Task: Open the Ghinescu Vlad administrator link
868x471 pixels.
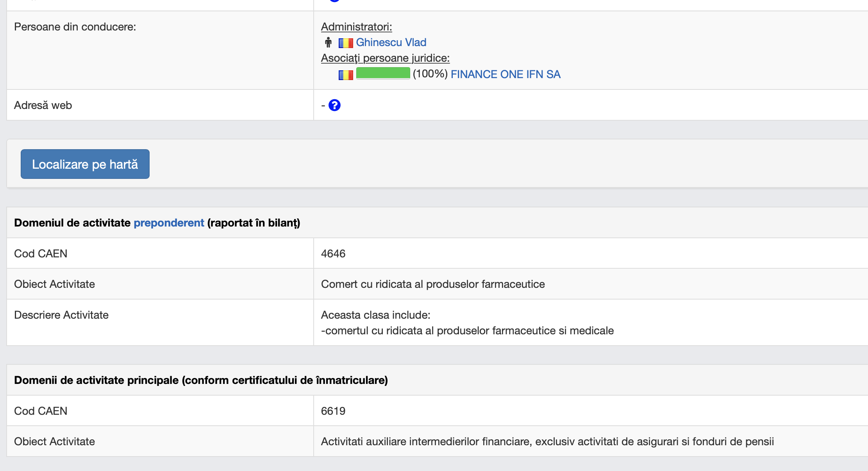Action: click(x=391, y=42)
